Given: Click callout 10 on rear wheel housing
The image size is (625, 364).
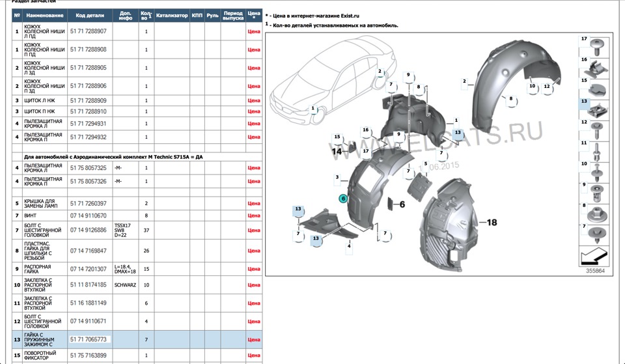Looking at the screenshot, I should click(533, 86).
